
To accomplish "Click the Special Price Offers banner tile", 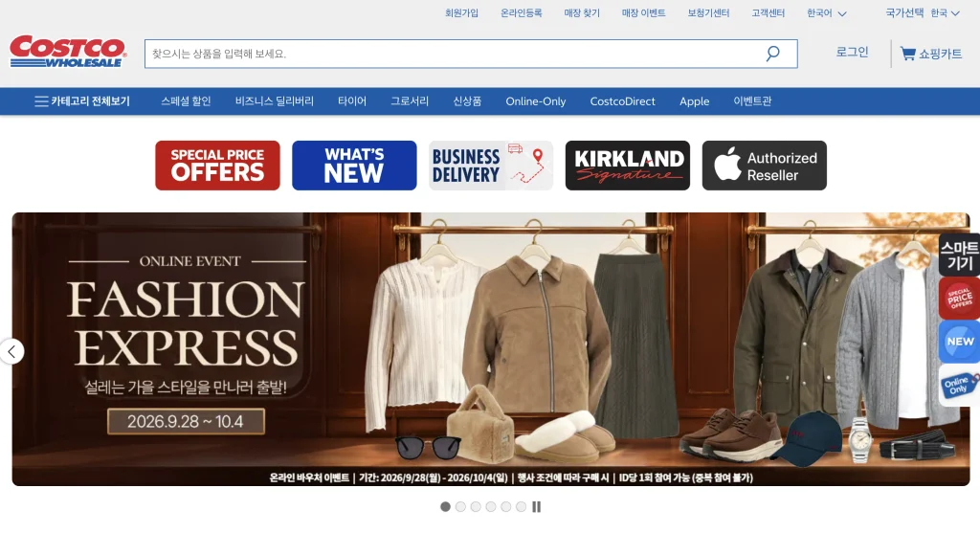I will coord(217,166).
